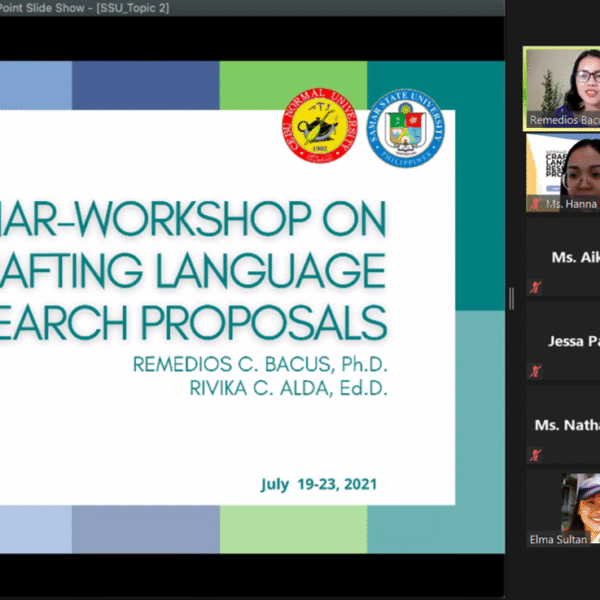Screen dimensions: 600x600
Task: Click the slide heading line WORKSHOP ON
Action: tap(193, 219)
